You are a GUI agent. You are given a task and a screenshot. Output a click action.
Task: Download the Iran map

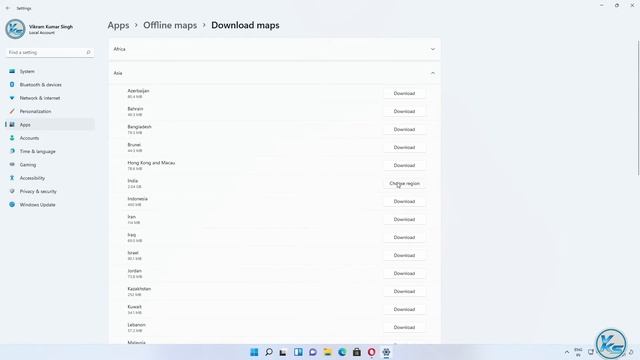tap(404, 219)
